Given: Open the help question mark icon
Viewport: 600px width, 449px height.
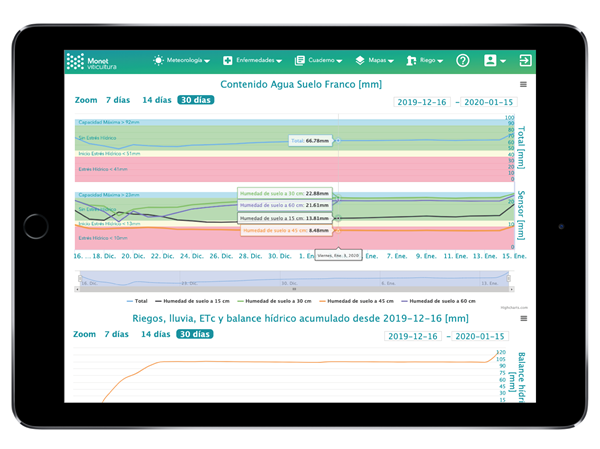Looking at the screenshot, I should [x=462, y=61].
